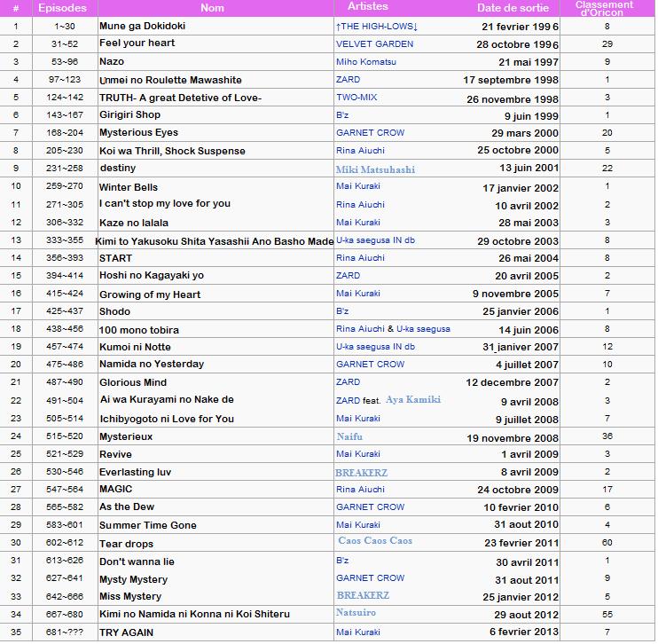Select the Artistes column header

point(362,7)
